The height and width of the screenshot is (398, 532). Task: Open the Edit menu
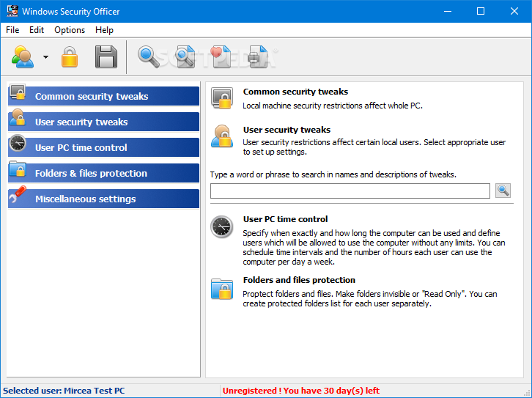37,30
